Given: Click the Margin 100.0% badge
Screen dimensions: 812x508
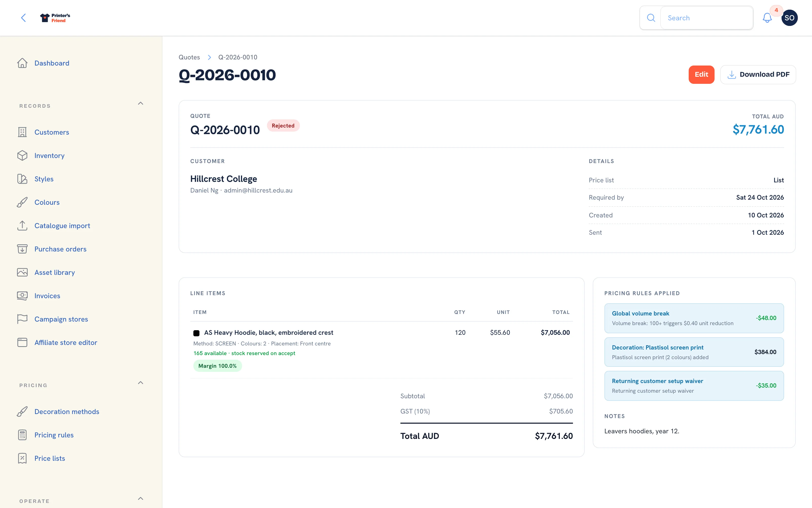Looking at the screenshot, I should (217, 366).
